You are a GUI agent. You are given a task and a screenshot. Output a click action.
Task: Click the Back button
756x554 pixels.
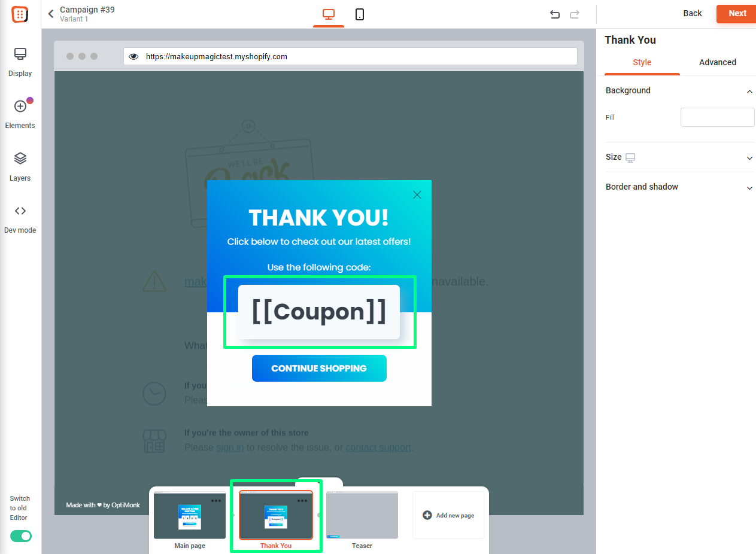pos(693,13)
